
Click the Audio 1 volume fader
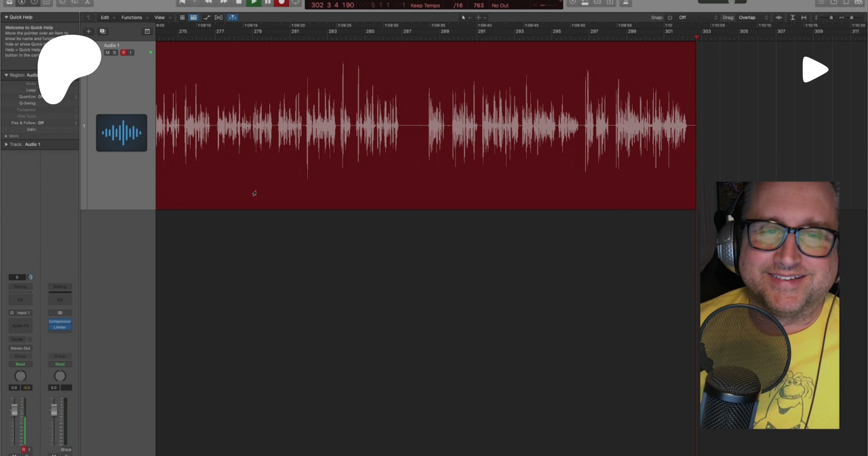[x=14, y=410]
